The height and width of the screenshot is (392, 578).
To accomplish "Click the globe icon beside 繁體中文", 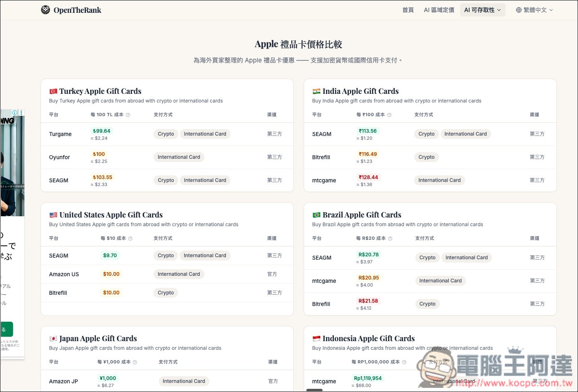I will pos(518,10).
